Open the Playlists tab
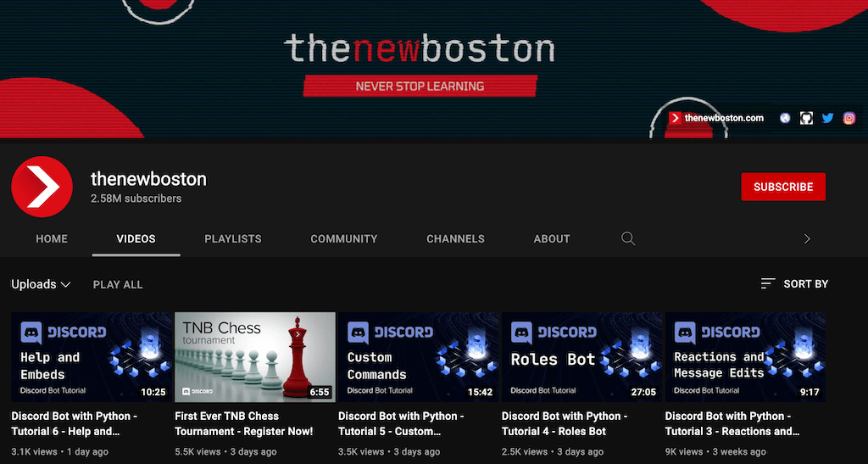 [x=233, y=238]
